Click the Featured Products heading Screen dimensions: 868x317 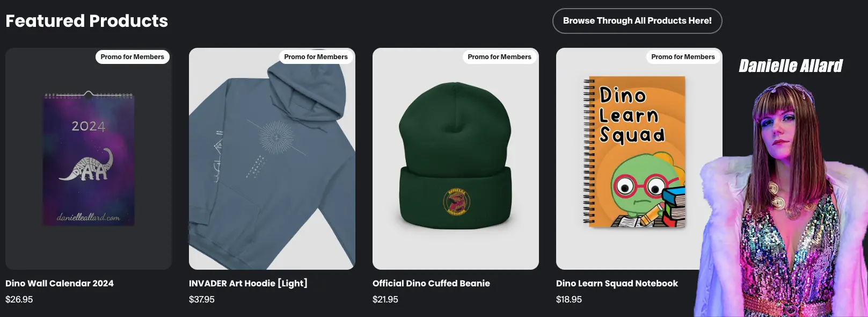pyautogui.click(x=86, y=20)
